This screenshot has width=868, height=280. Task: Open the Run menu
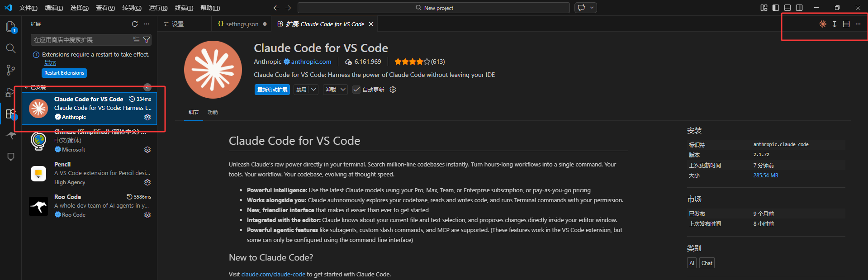pyautogui.click(x=158, y=8)
